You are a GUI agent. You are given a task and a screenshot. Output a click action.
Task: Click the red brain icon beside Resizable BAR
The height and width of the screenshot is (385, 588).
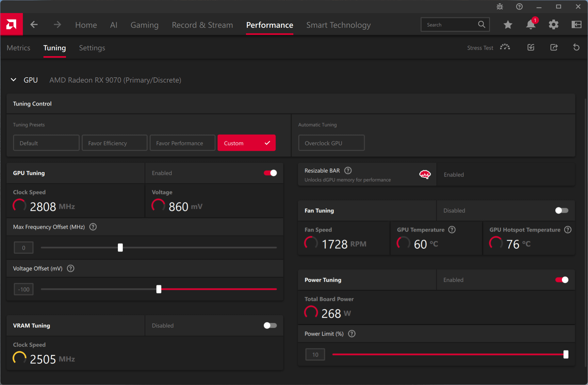[425, 175]
